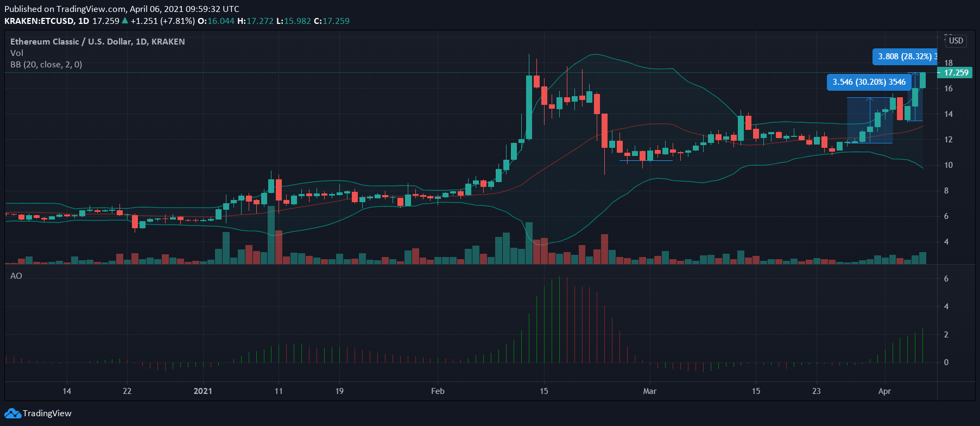This screenshot has width=980, height=426.
Task: Select the BB (20, close, 2, 0) indicator label
Action: pos(46,64)
